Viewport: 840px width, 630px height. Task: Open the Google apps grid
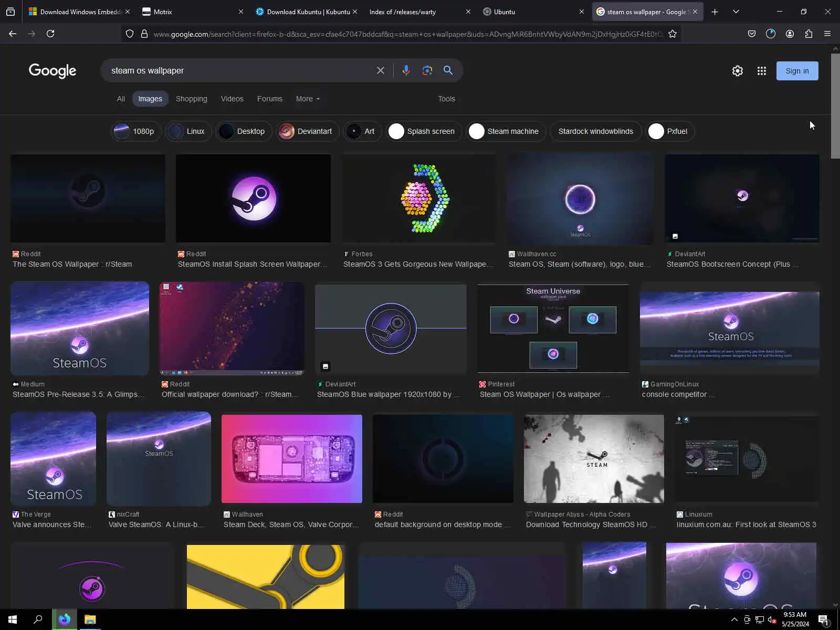[x=762, y=71]
